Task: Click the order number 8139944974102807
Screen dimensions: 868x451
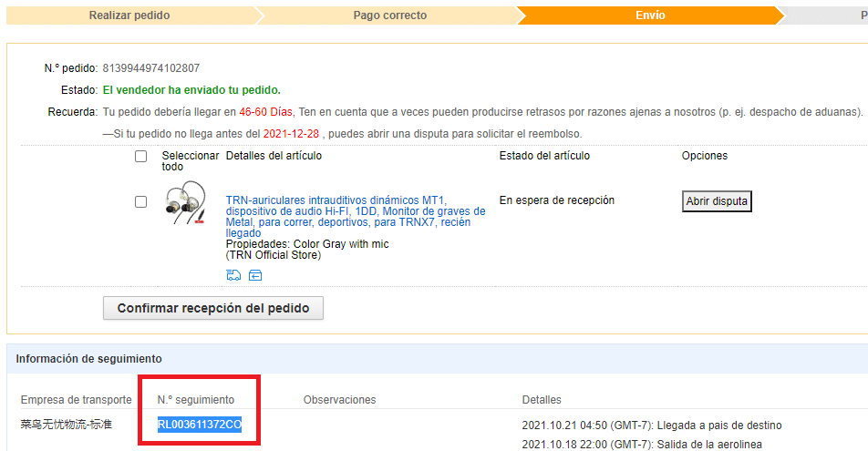Action: (x=151, y=68)
